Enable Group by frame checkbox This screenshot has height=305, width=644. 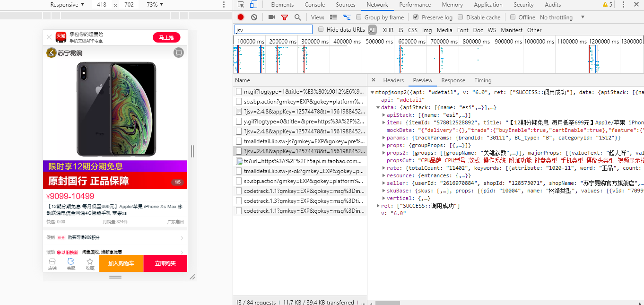(359, 17)
